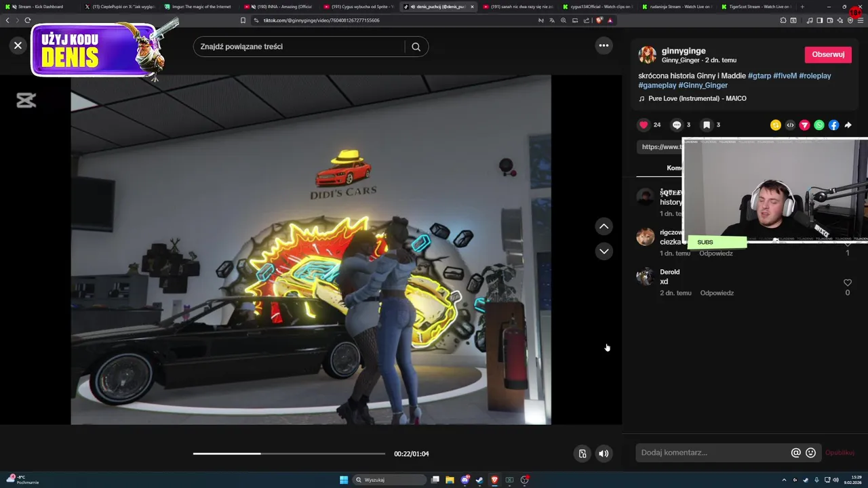Switch to the rudaninja Stream tab
The image size is (868, 488).
click(x=677, y=7)
